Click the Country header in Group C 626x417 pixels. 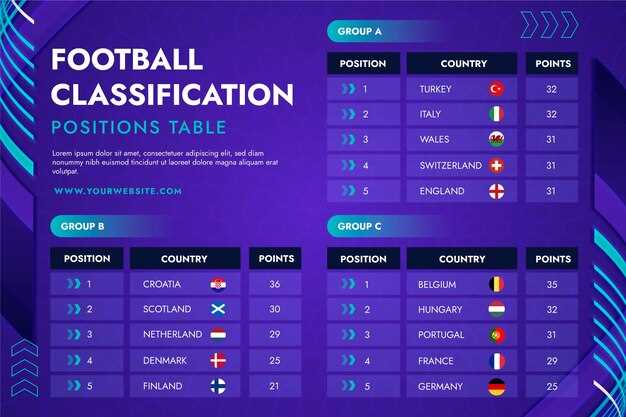tap(462, 259)
